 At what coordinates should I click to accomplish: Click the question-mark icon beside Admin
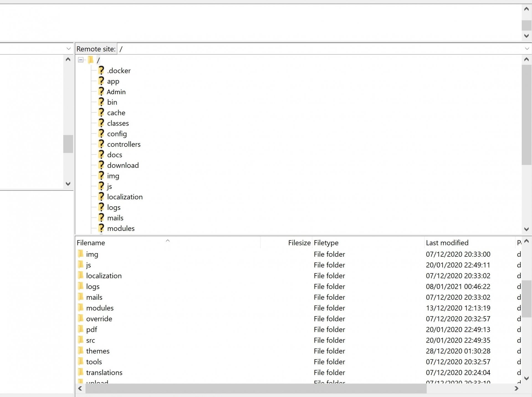click(x=101, y=91)
